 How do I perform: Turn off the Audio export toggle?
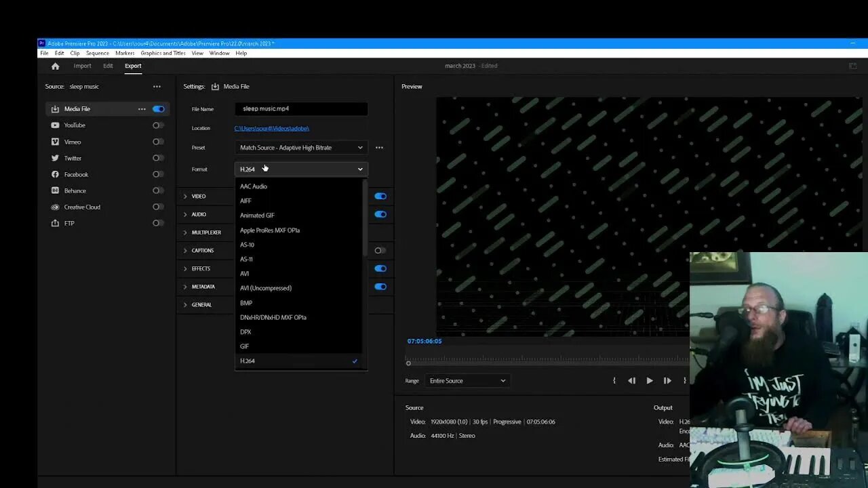[x=380, y=215]
